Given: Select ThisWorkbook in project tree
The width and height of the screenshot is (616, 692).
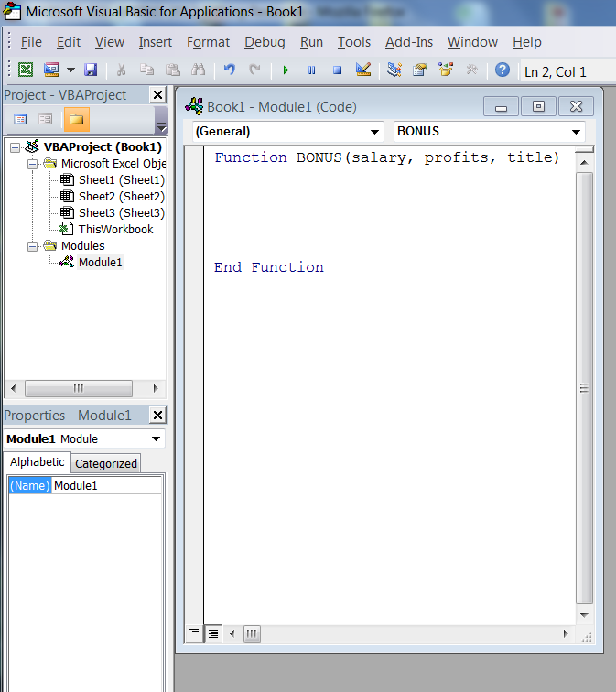Looking at the screenshot, I should point(115,230).
